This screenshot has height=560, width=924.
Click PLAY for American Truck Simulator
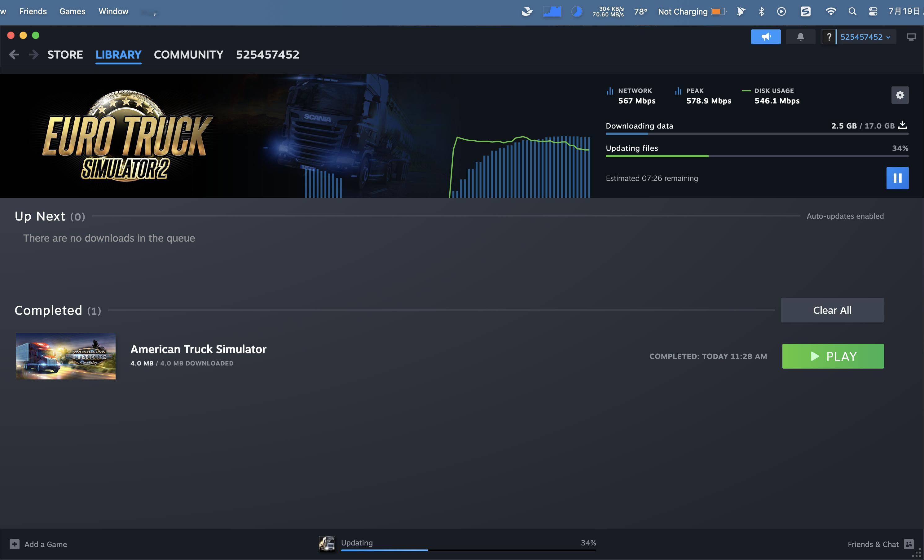pyautogui.click(x=833, y=356)
